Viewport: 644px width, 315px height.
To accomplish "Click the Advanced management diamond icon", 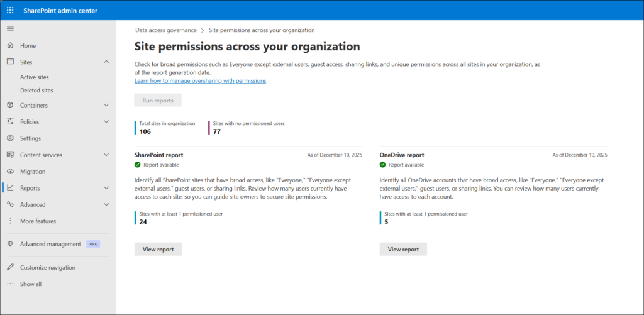I will pyautogui.click(x=10, y=244).
